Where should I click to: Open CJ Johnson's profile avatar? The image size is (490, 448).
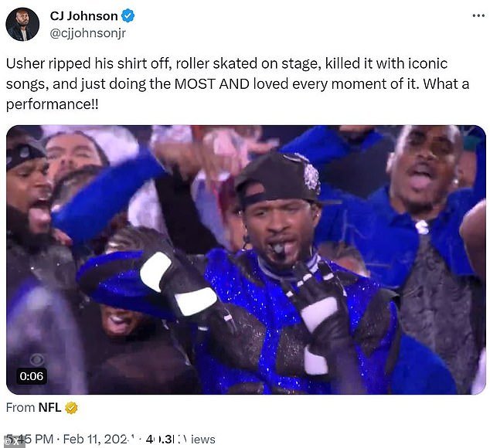click(22, 25)
